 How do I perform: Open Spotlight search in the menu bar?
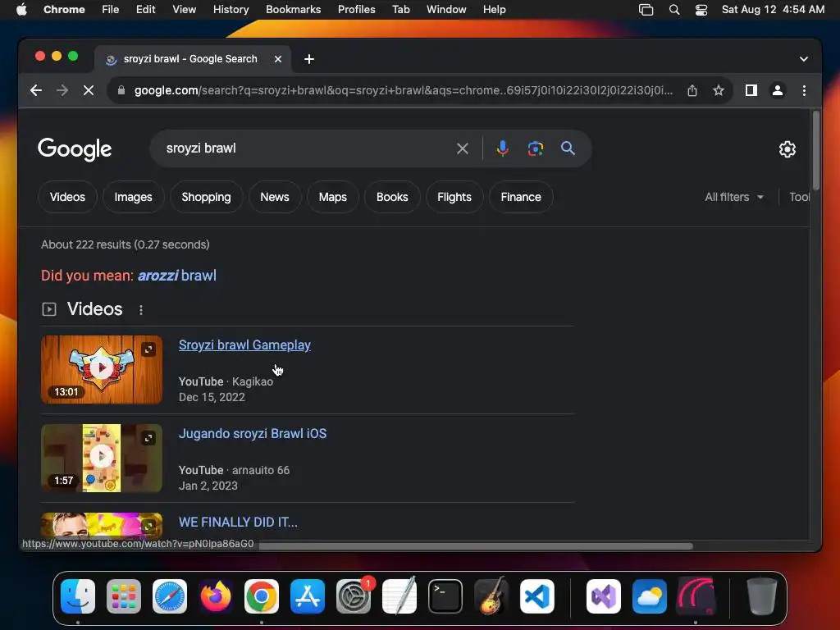click(674, 10)
